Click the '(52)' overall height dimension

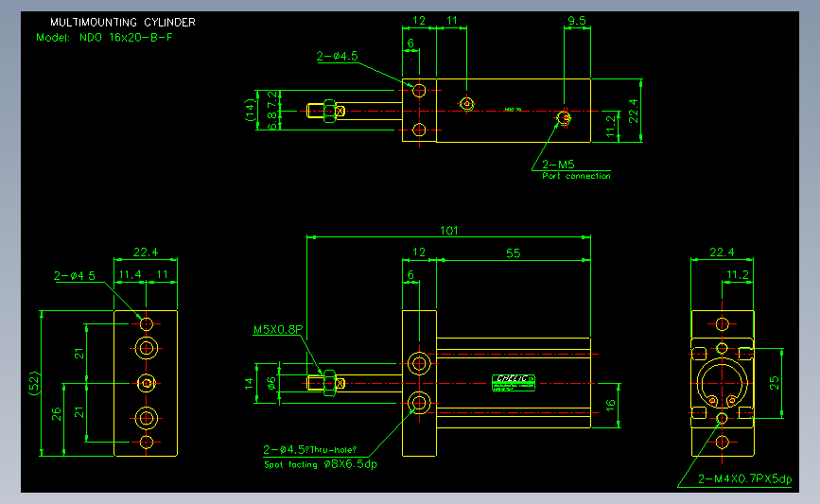tap(34, 383)
